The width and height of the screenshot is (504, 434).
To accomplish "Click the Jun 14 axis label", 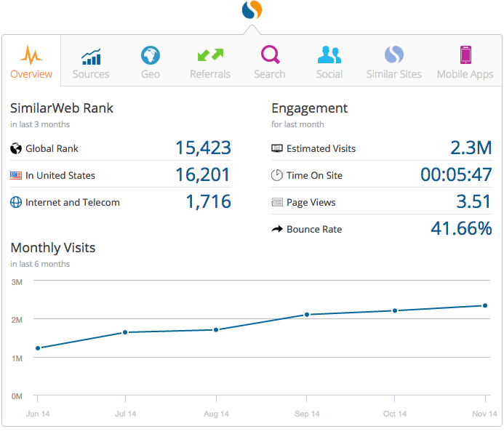I will click(x=38, y=414).
